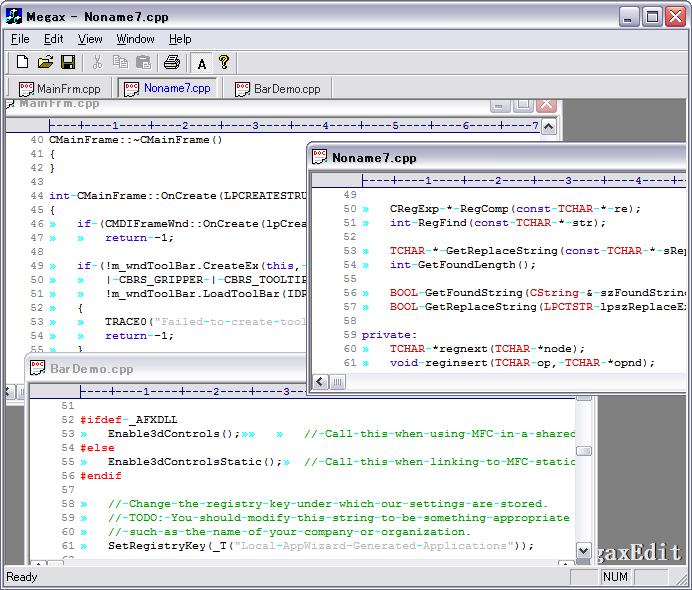Click 'int RegFind' line 51 in Noname7.cpp
Screen dimensions: 692x590
click(498, 222)
